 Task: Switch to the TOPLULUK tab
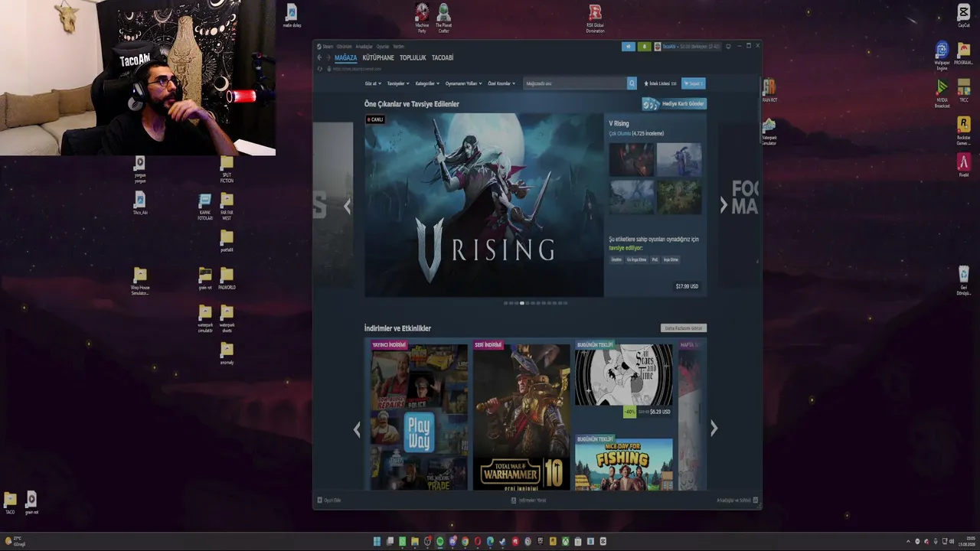point(413,57)
